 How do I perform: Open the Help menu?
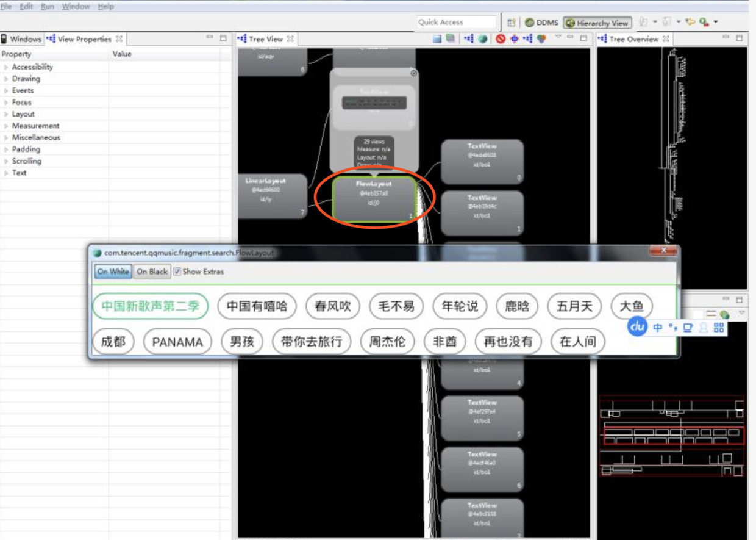[105, 7]
